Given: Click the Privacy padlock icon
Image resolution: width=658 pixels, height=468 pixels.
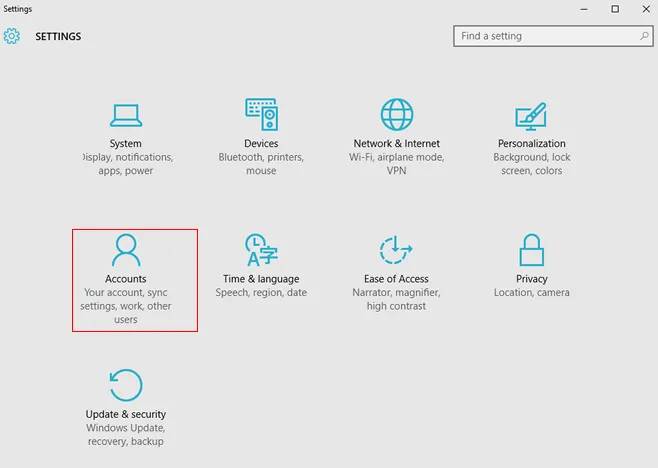Looking at the screenshot, I should pos(531,250).
